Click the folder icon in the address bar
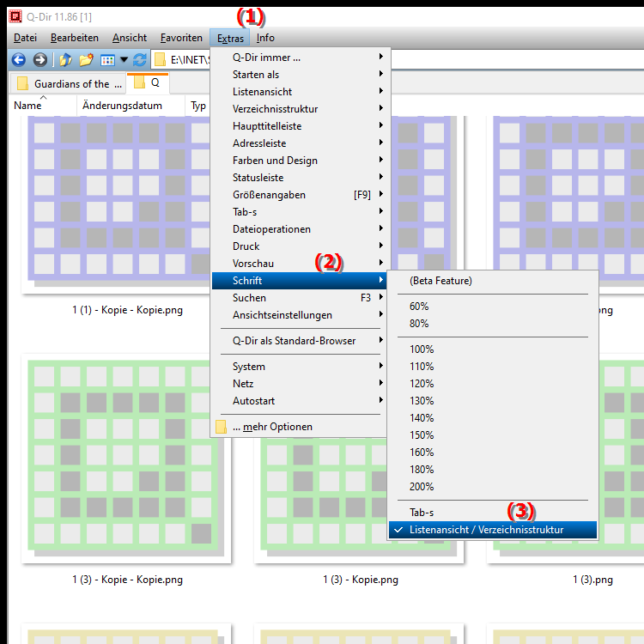 [x=160, y=60]
